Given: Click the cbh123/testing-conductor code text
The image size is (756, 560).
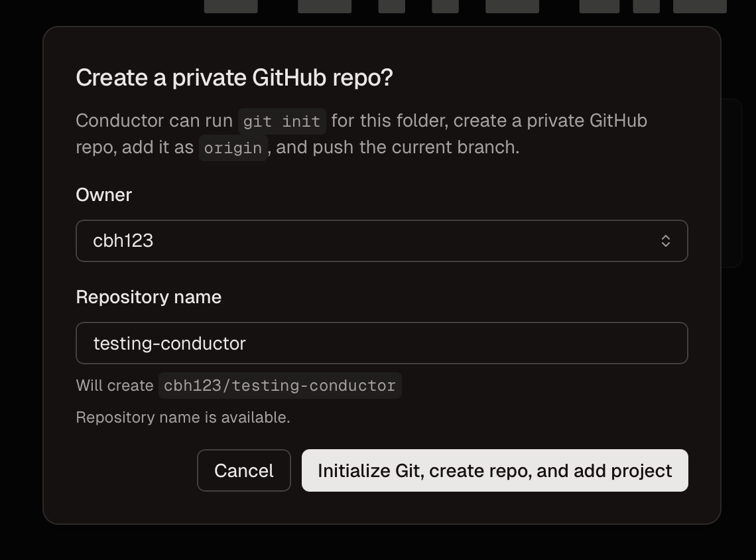Looking at the screenshot, I should click(x=280, y=385).
